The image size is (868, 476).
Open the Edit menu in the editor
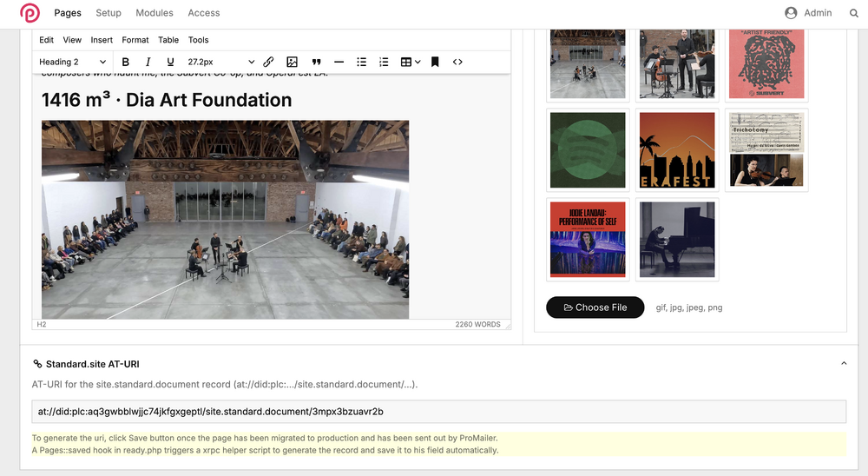click(47, 40)
